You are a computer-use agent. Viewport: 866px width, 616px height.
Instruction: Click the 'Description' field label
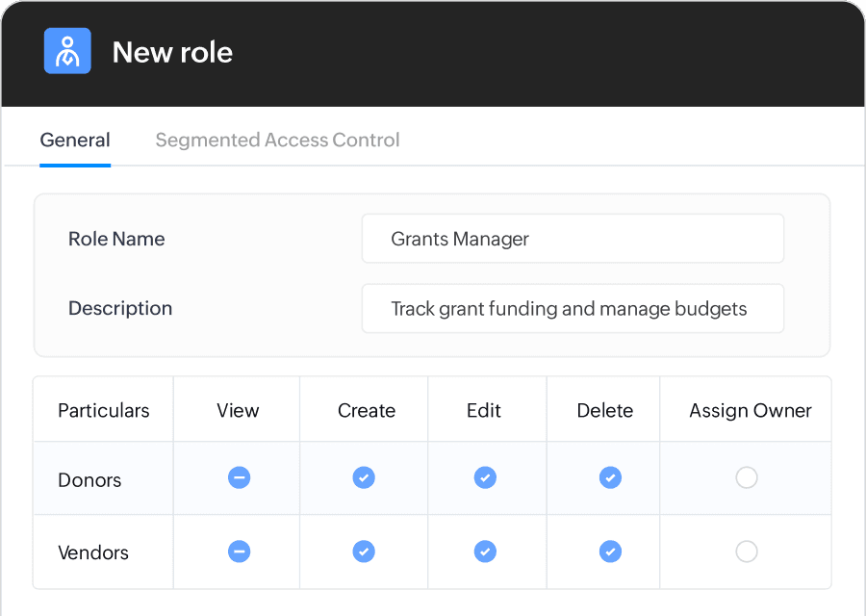[120, 308]
